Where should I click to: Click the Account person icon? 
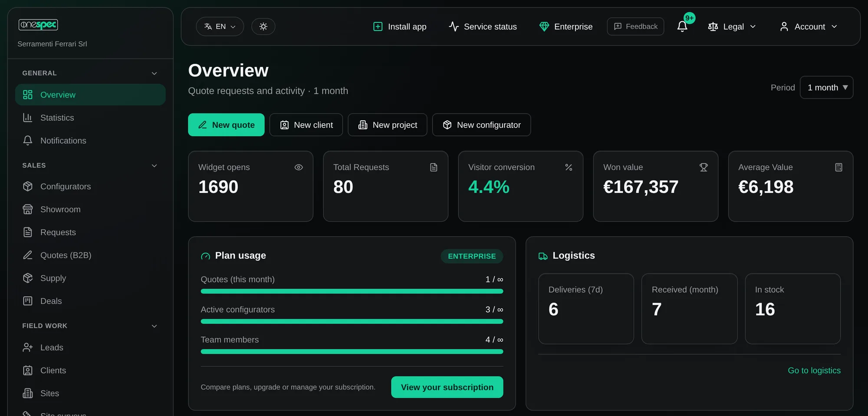tap(784, 26)
